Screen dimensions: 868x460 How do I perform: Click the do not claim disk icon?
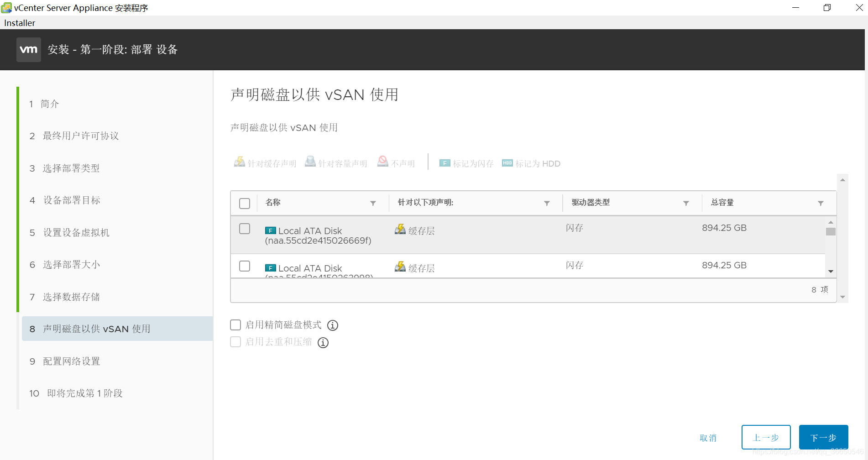383,162
